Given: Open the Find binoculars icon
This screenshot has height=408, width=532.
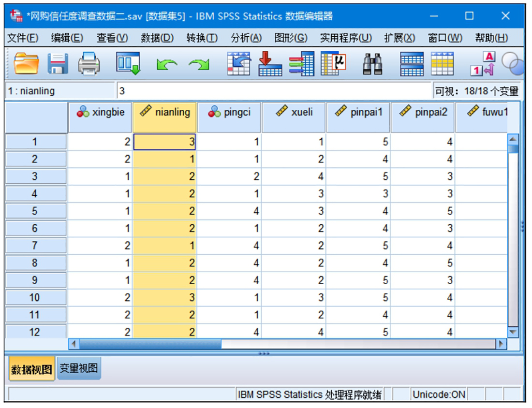Looking at the screenshot, I should click(373, 64).
